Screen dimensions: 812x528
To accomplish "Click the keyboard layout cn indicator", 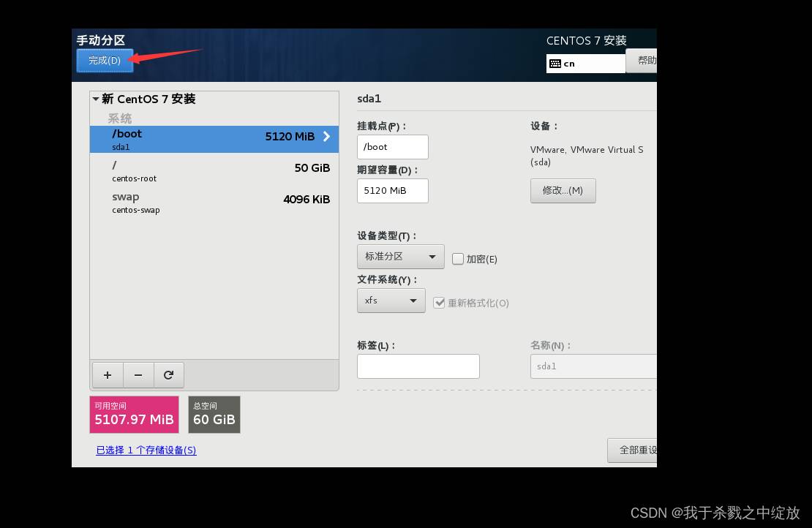I will click(585, 64).
